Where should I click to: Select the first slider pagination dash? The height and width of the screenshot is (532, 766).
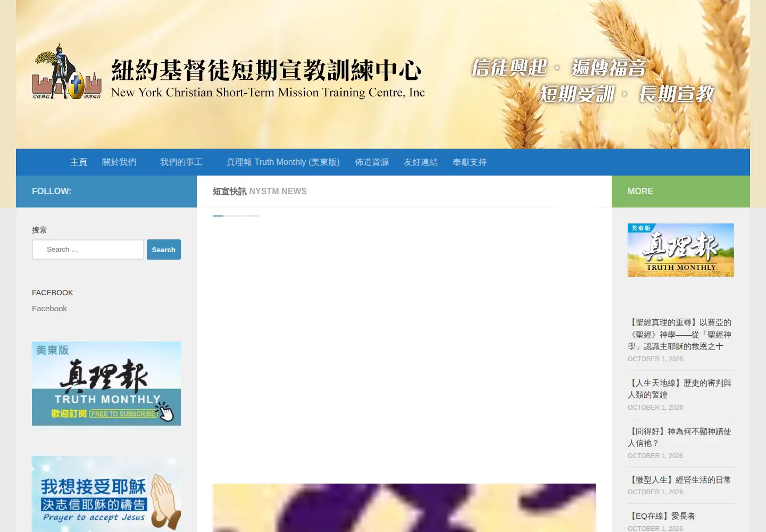pyautogui.click(x=218, y=216)
